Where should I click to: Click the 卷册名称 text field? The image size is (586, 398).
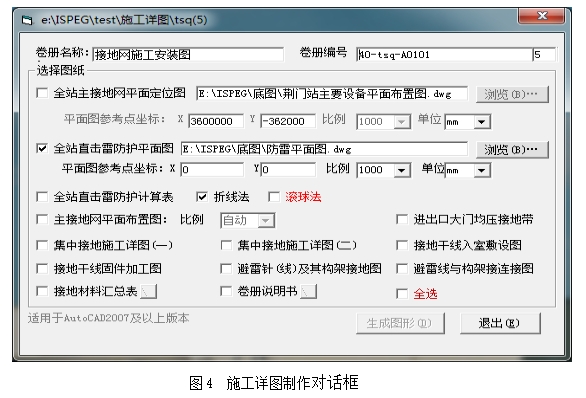pos(188,55)
